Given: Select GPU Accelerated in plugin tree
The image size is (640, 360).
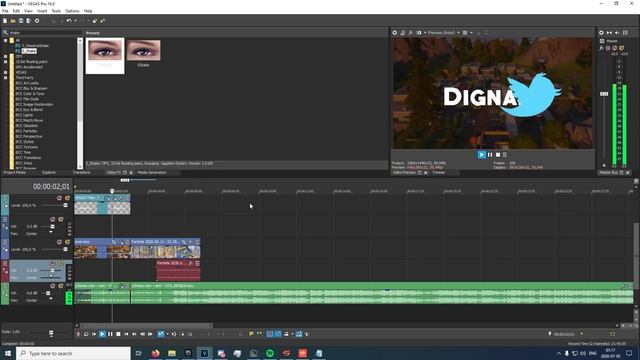Looking at the screenshot, I should point(29,67).
